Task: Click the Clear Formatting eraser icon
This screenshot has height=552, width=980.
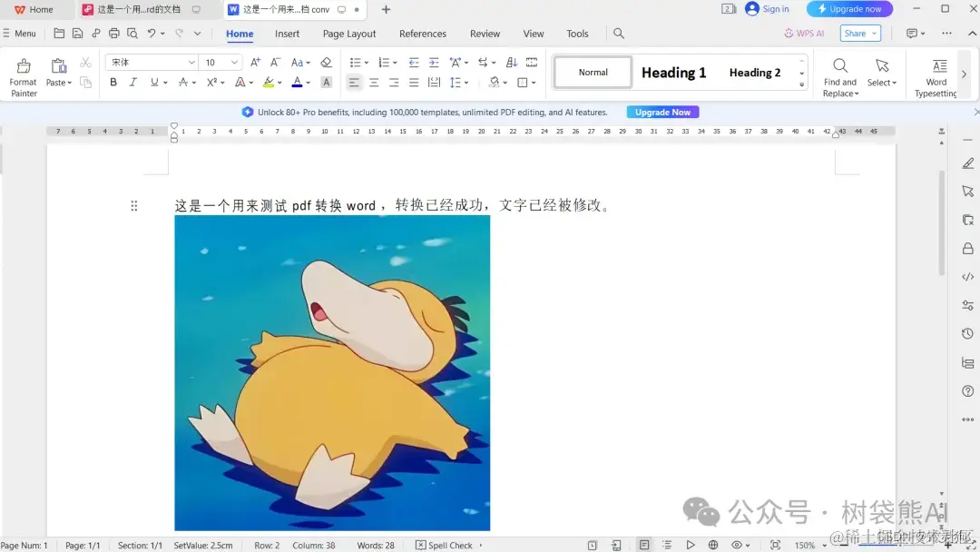Action: click(x=327, y=62)
